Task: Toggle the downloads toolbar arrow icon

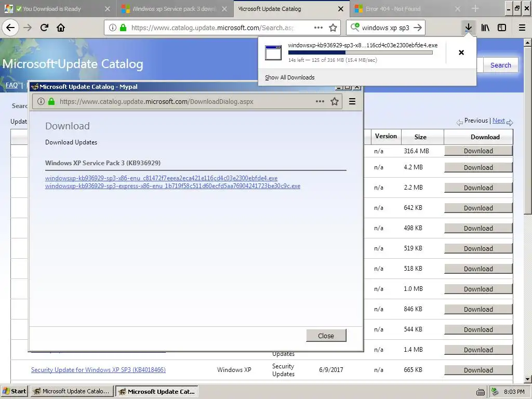Action: (468, 28)
